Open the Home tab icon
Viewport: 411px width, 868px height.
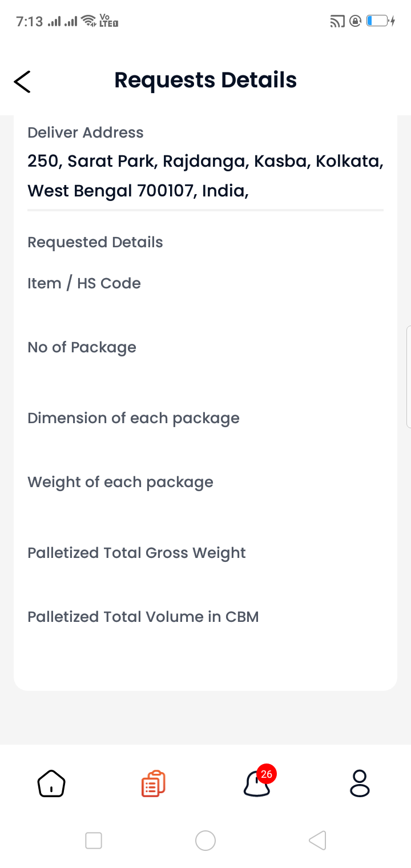click(51, 783)
